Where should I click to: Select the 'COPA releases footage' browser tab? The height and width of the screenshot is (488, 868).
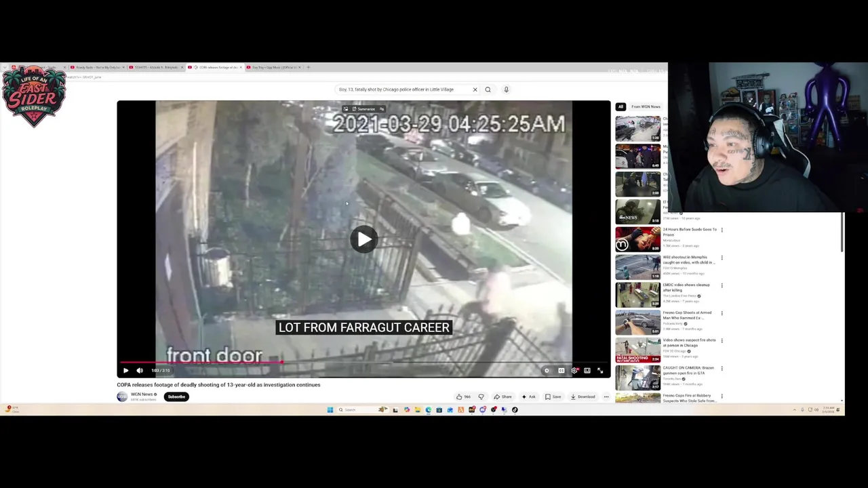coord(215,67)
